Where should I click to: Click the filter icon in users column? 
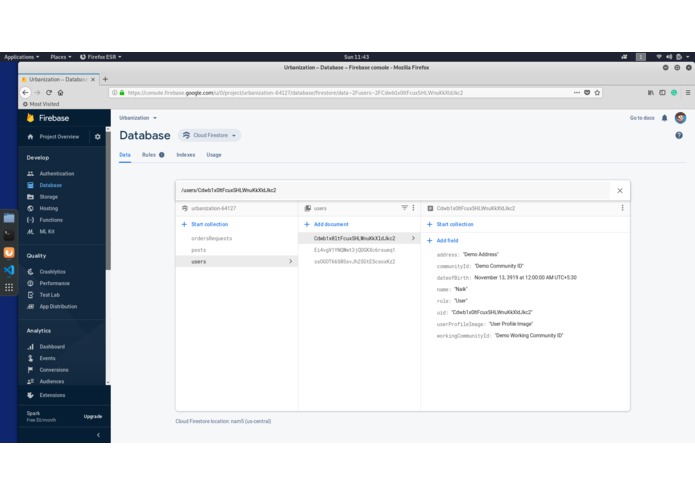pos(404,208)
